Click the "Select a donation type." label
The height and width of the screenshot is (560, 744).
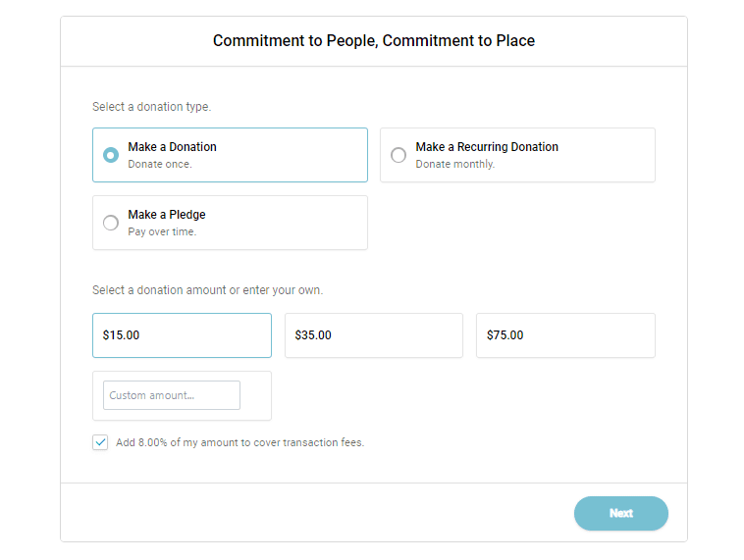coord(151,107)
